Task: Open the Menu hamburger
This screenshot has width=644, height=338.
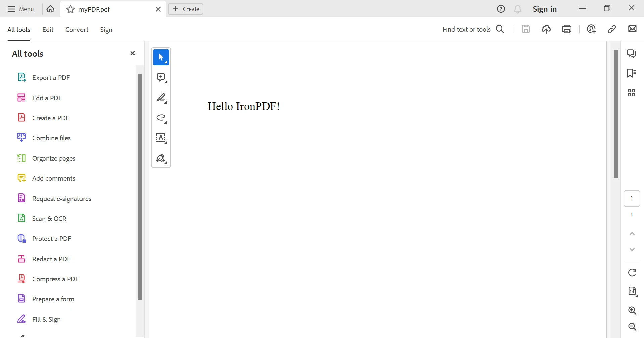Action: pyautogui.click(x=21, y=9)
